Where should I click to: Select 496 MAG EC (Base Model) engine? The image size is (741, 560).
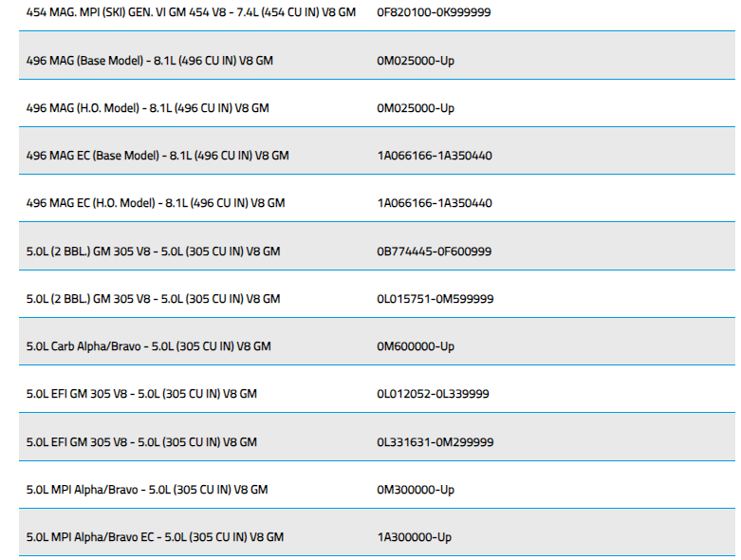tap(157, 156)
